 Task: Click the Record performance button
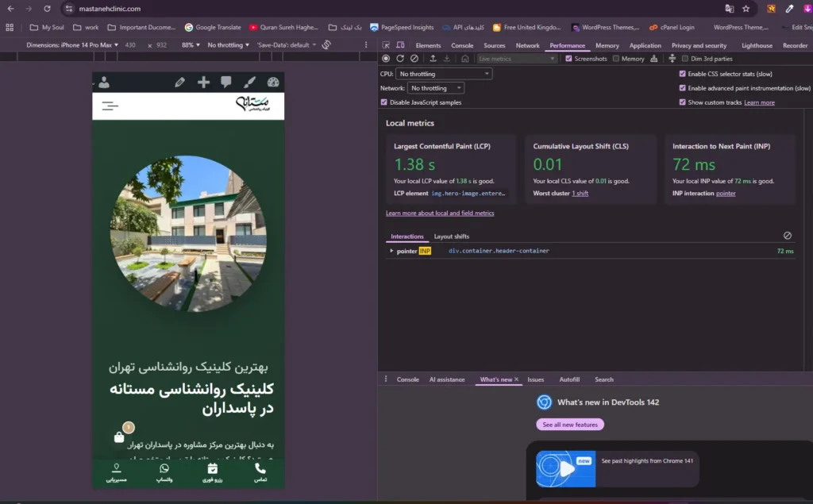pos(386,59)
